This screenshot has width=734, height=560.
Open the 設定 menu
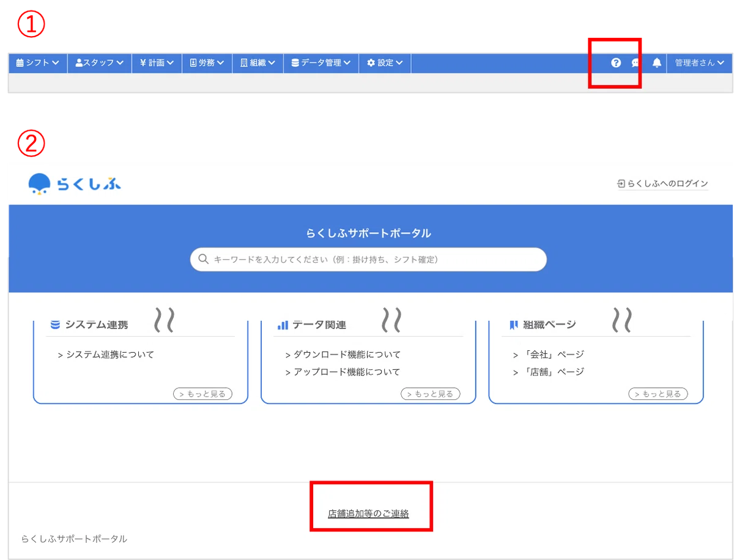pos(385,62)
